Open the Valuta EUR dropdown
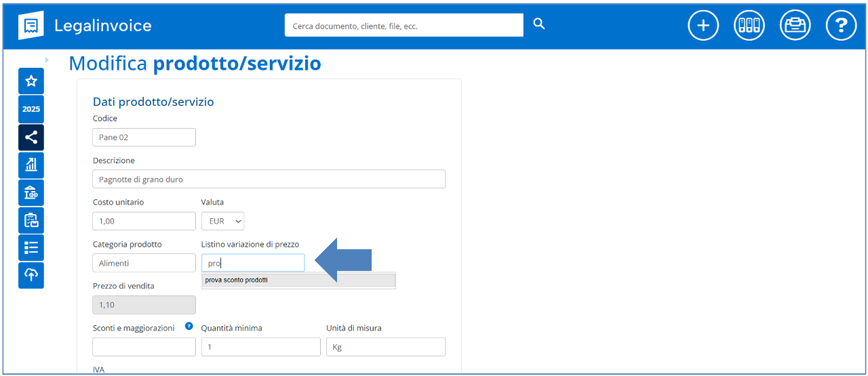Viewport: 868px width, 376px height. (222, 222)
